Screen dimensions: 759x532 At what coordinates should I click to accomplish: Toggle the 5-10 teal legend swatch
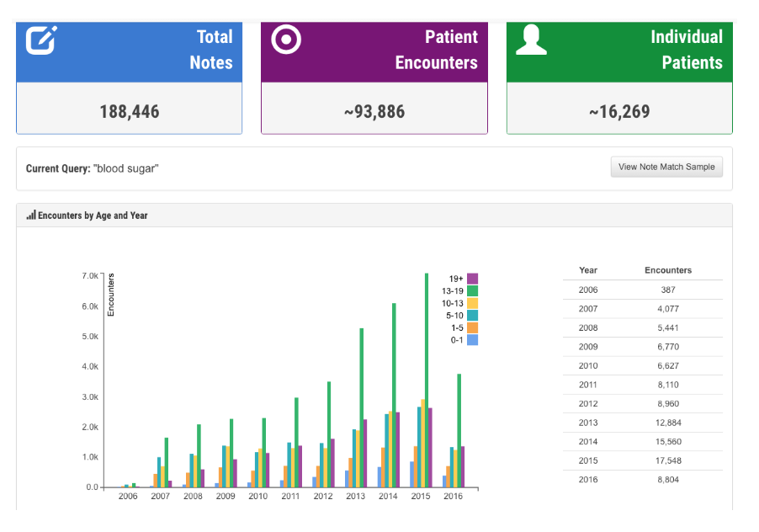coord(473,316)
